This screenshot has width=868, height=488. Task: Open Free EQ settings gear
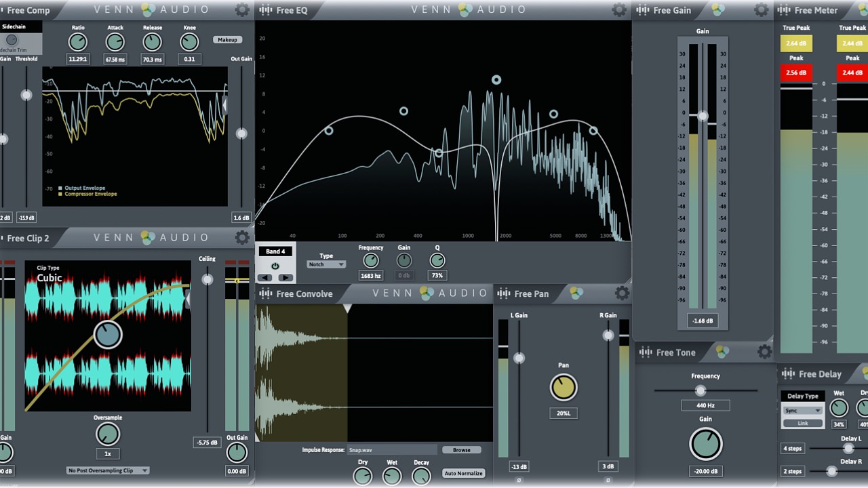(619, 10)
